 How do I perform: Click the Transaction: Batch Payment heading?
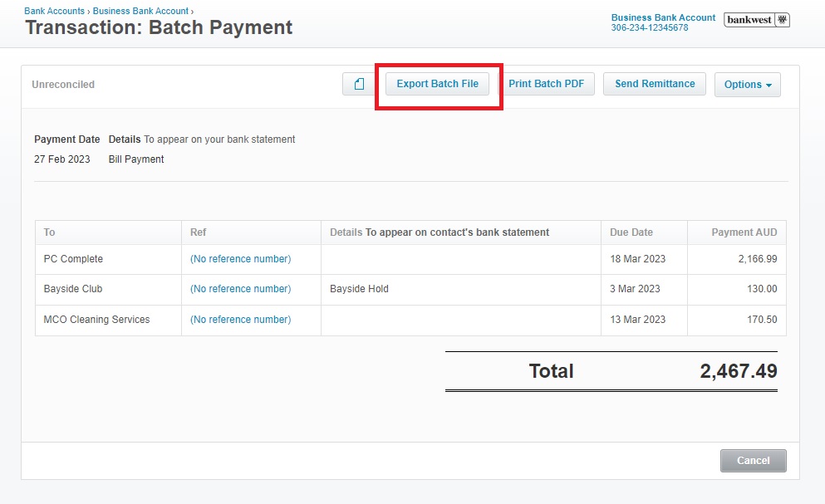159,27
